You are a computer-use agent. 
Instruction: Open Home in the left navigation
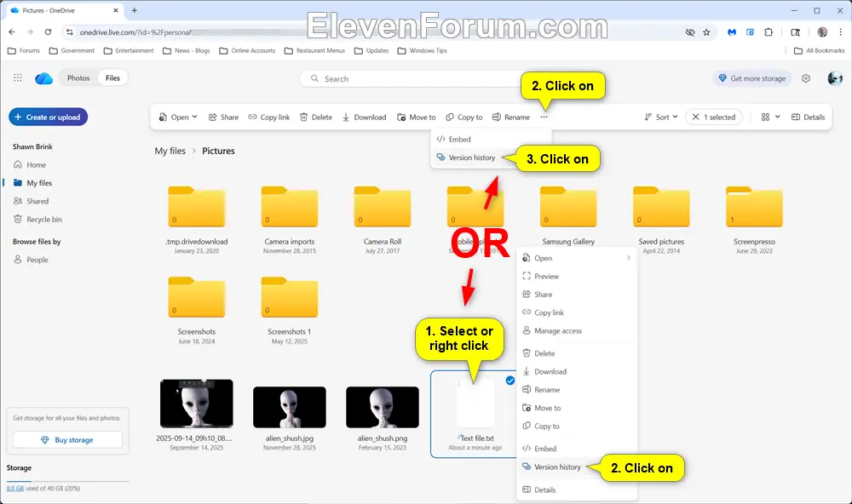[x=36, y=164]
